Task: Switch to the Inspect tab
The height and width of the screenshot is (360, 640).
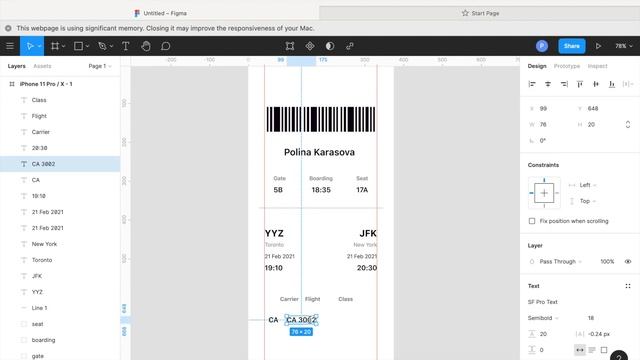Action: click(x=598, y=66)
